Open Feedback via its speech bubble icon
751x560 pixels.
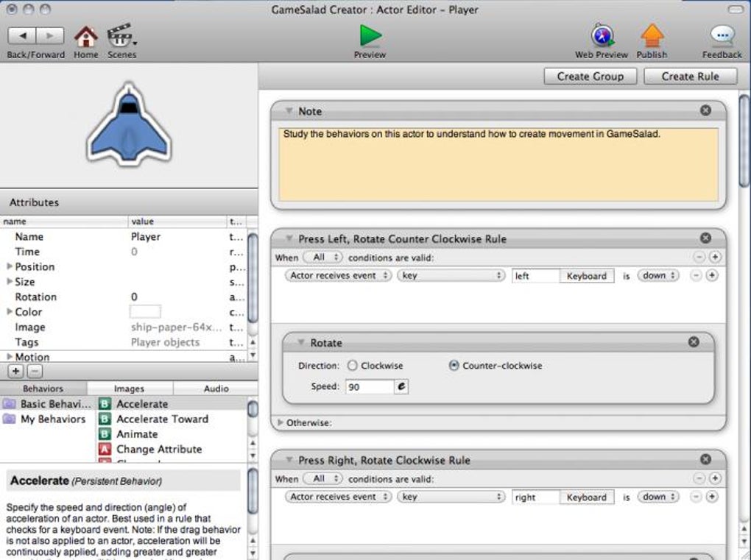pos(720,35)
